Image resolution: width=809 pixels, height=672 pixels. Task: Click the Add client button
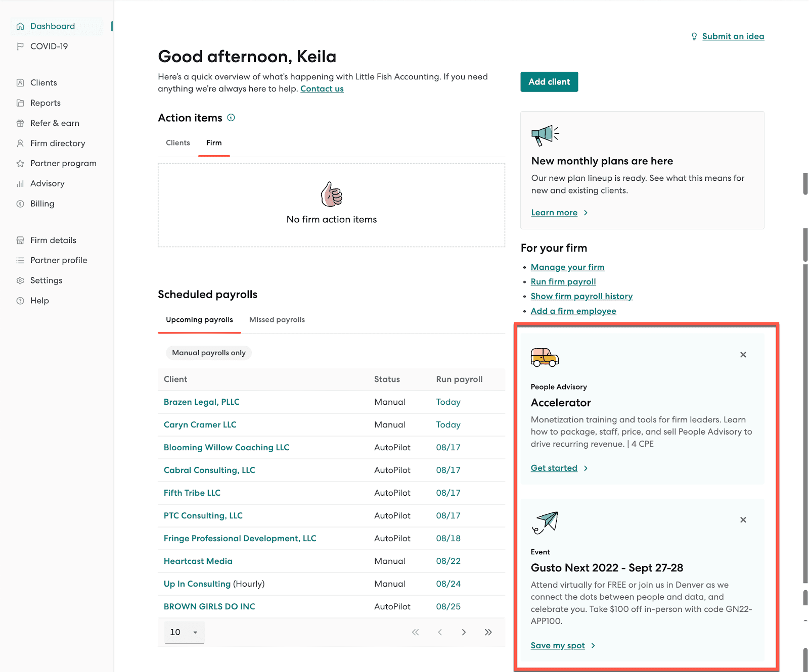(549, 82)
